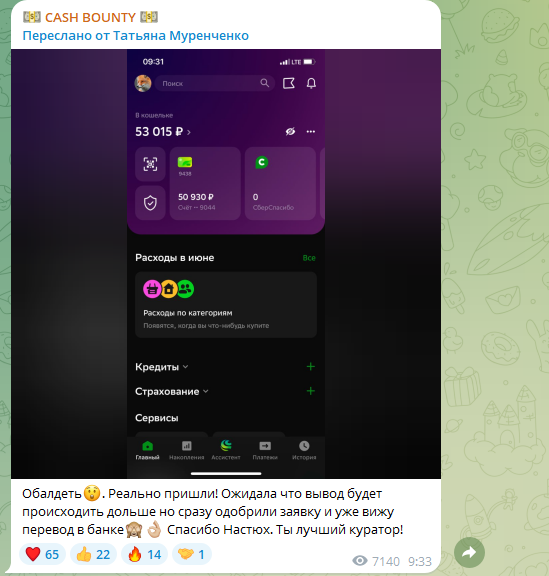
Task: Click the Поиск search field
Action: point(215,83)
